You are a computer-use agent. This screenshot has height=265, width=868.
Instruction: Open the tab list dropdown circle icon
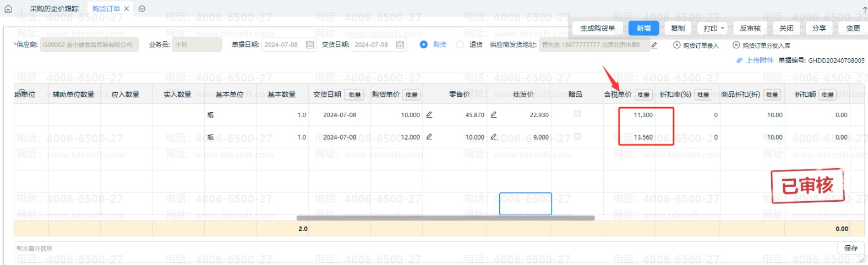pyautogui.click(x=142, y=9)
